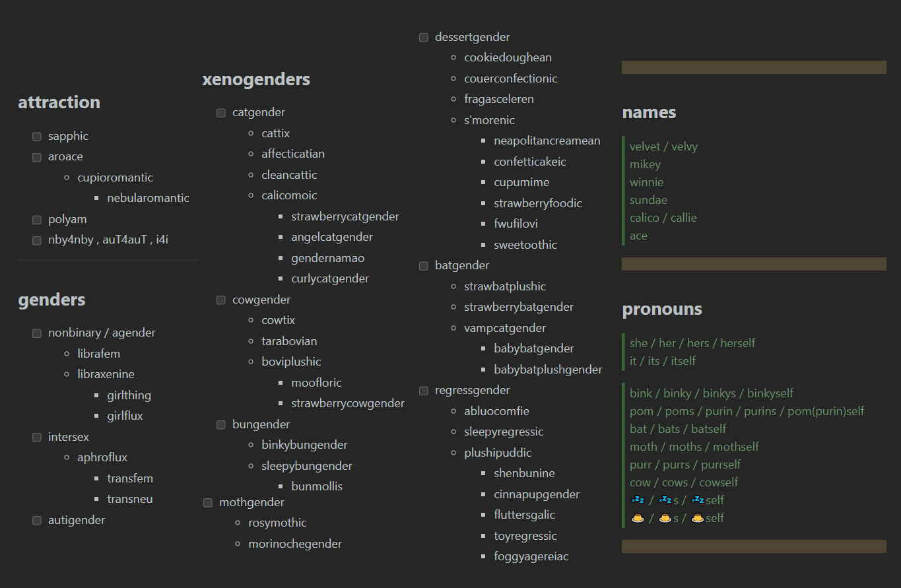
Task: Toggle the cowgender checkbox
Action: click(x=221, y=300)
